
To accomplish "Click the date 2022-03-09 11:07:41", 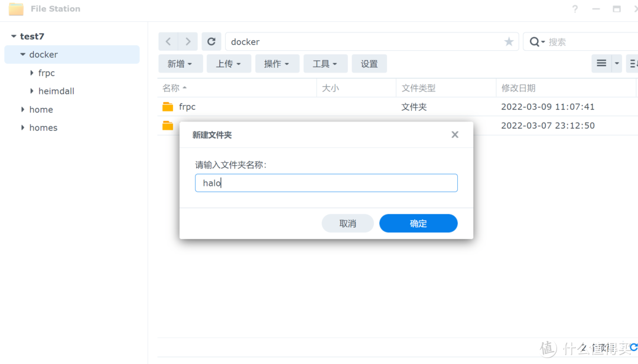I will [548, 107].
